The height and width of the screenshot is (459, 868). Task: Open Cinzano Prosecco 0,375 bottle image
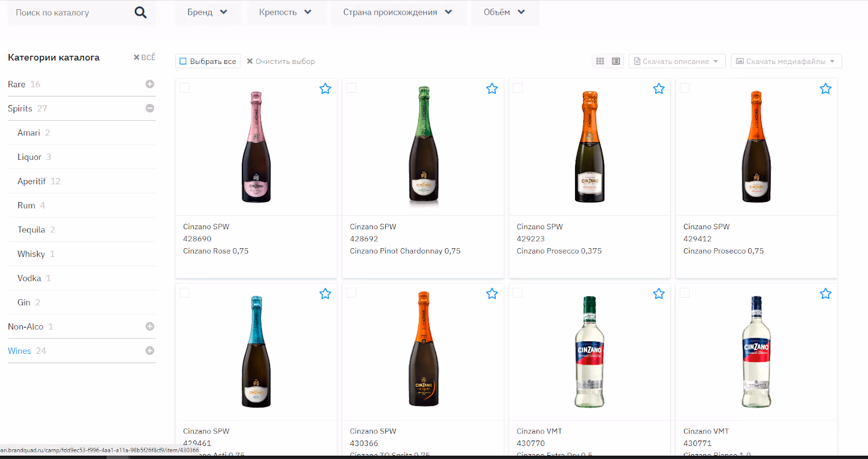pos(590,147)
